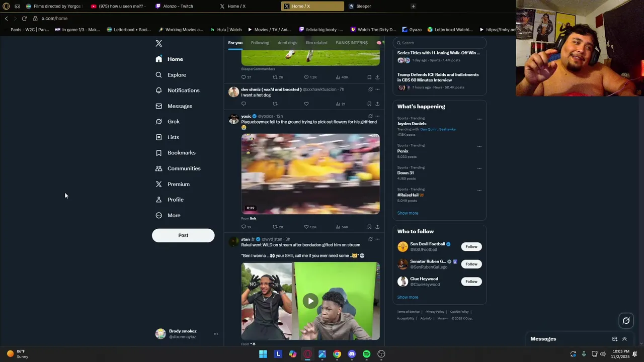Image resolution: width=644 pixels, height=362 pixels.
Task: Click Show more under trending topics
Action: pos(408,213)
